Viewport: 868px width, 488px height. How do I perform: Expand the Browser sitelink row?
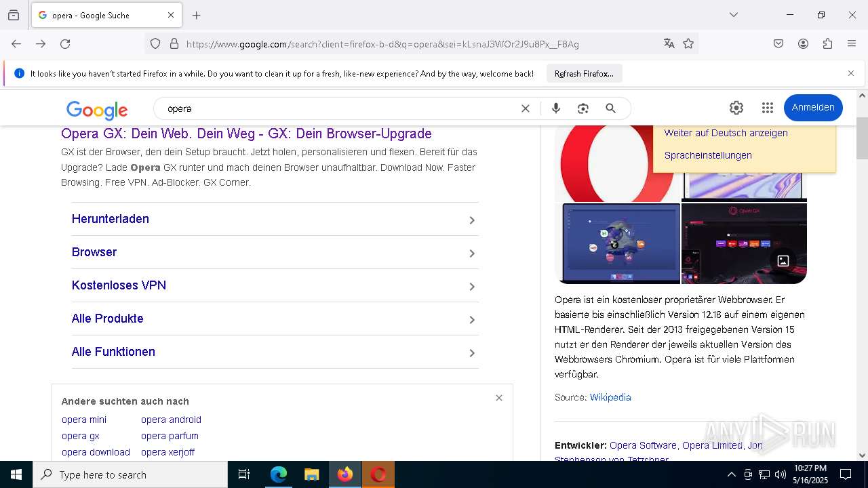pos(275,252)
